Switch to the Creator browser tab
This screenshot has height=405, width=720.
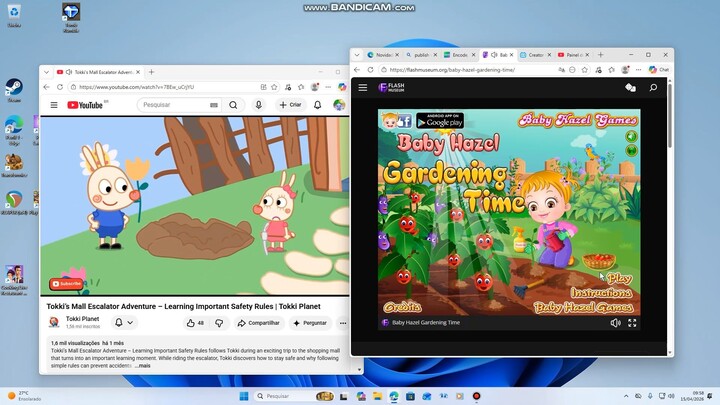tap(535, 55)
